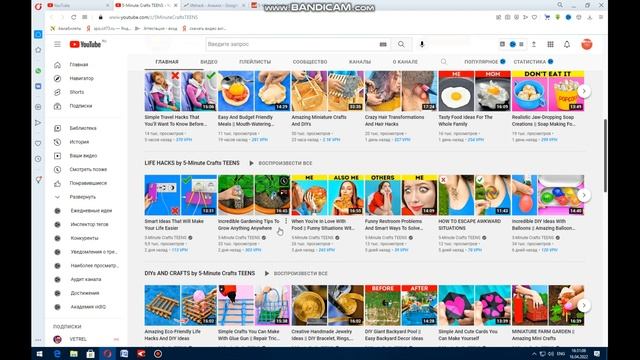Switch to the first YouTube browser tab
The width and height of the screenshot is (640, 360).
click(x=78, y=5)
